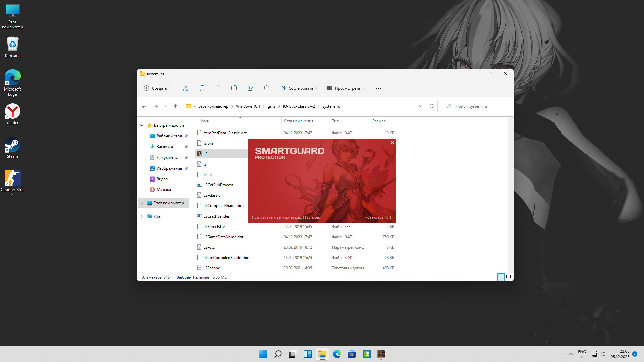Select Документы in navigation pane
644x362 pixels.
(x=167, y=158)
